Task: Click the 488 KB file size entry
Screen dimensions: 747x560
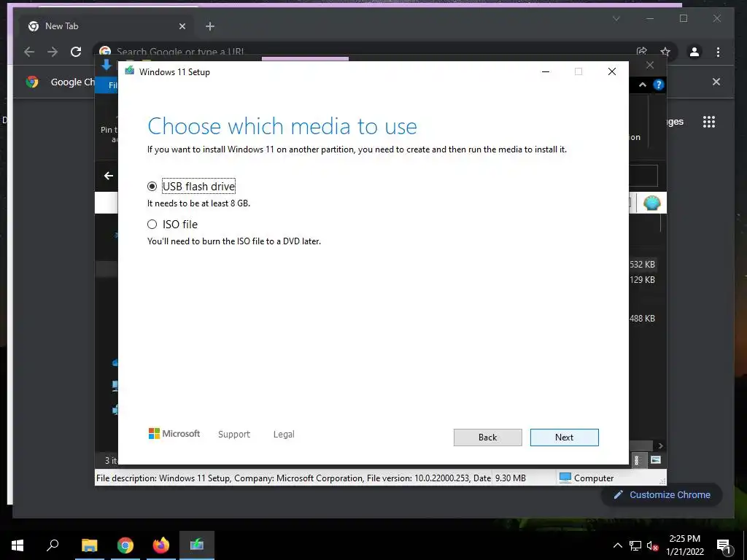Action: [642, 318]
